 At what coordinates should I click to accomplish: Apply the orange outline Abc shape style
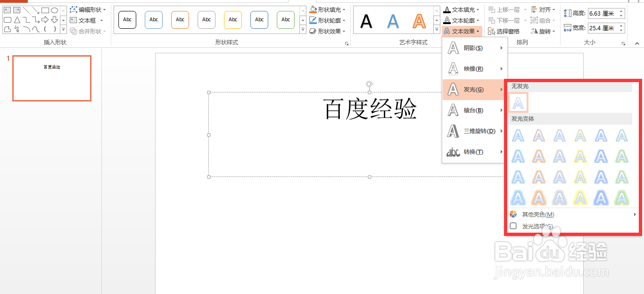pyautogui.click(x=180, y=20)
